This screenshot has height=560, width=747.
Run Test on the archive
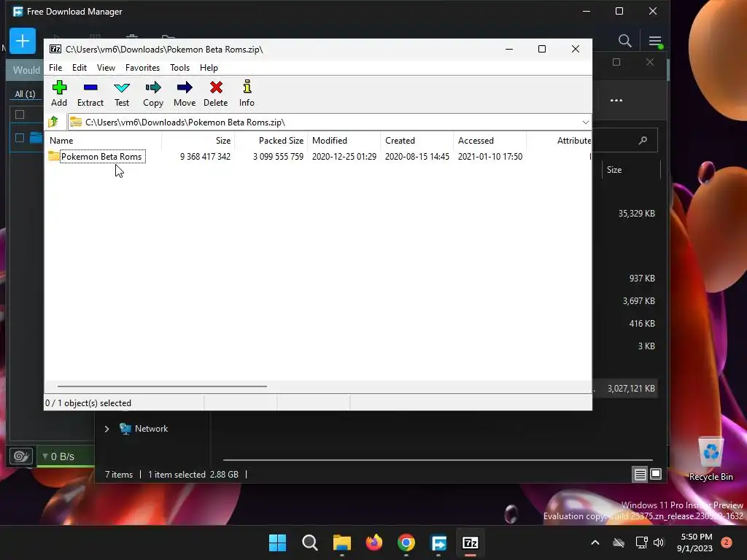(x=122, y=93)
